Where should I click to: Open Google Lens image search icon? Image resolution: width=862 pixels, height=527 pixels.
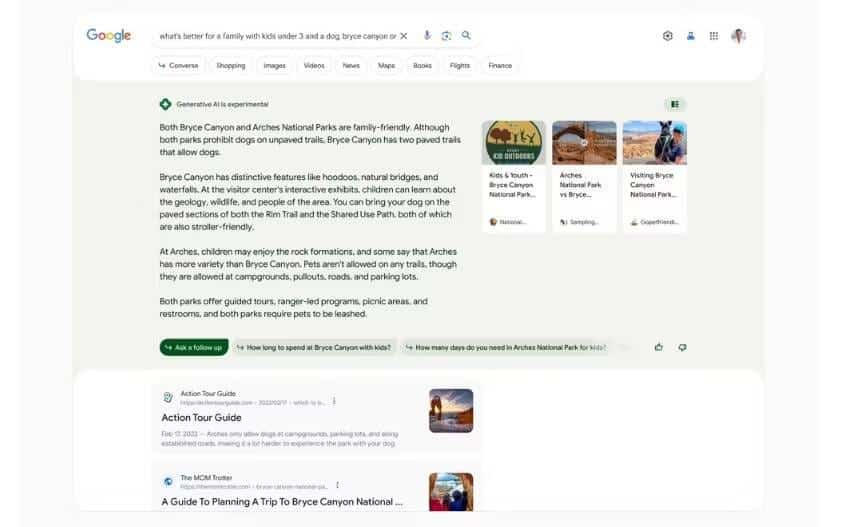(446, 36)
